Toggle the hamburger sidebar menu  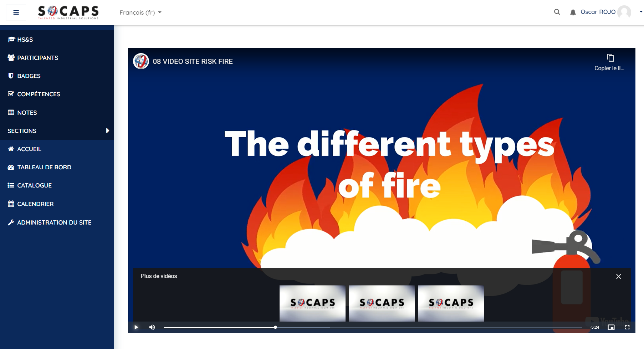16,12
